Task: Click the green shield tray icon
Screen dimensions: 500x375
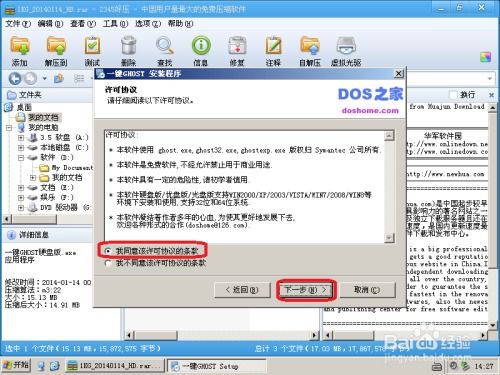Action: click(465, 366)
